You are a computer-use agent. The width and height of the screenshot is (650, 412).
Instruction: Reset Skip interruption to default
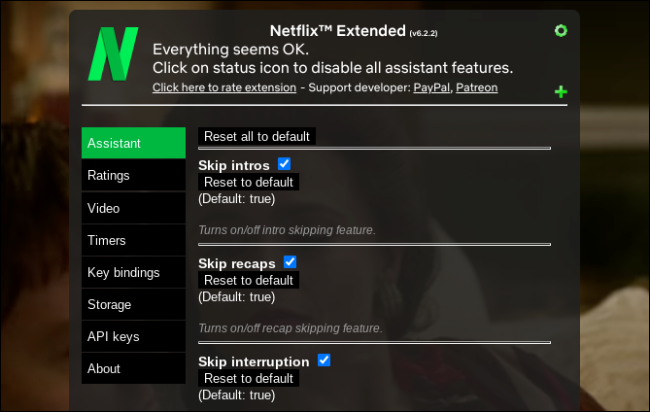248,378
